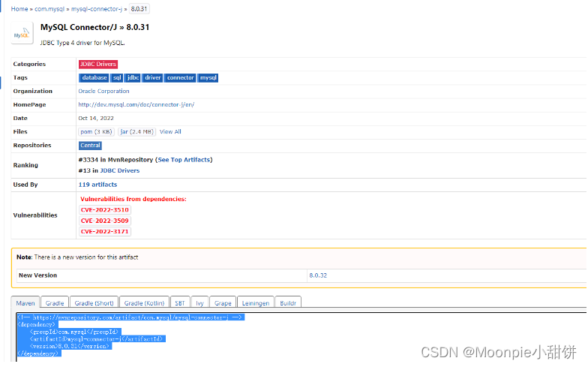Open the com.mysql breadcrumb link

pyautogui.click(x=49, y=9)
